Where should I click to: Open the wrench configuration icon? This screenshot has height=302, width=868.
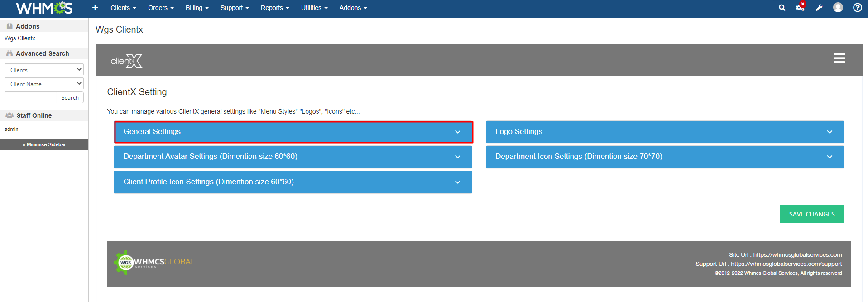pos(819,8)
